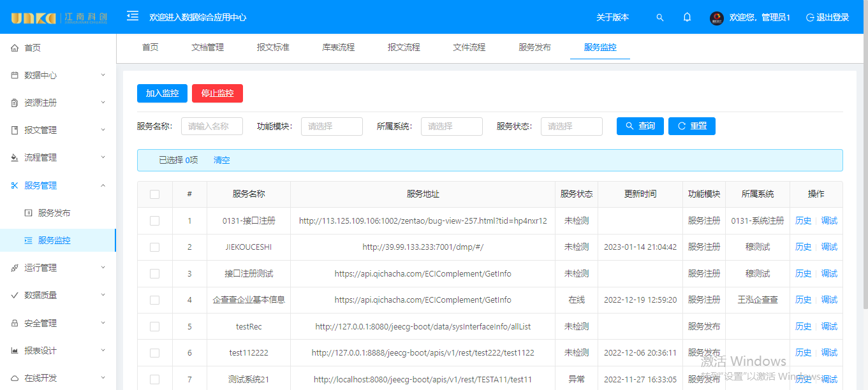Open notifications via the bell icon

pyautogui.click(x=687, y=17)
